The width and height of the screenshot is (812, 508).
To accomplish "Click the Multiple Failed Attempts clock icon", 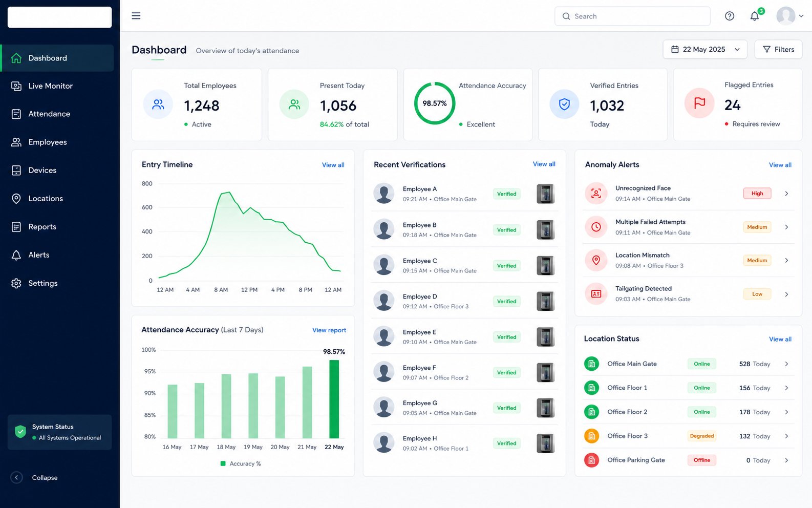I will (596, 227).
